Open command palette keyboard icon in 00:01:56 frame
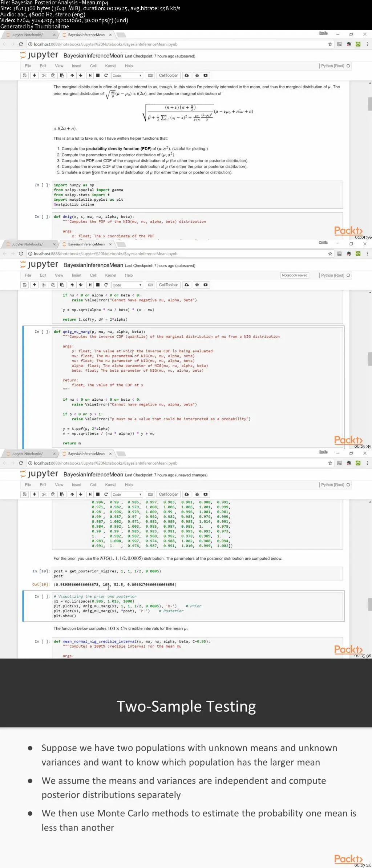Image resolution: width=372 pixels, height=868 pixels. [x=150, y=76]
